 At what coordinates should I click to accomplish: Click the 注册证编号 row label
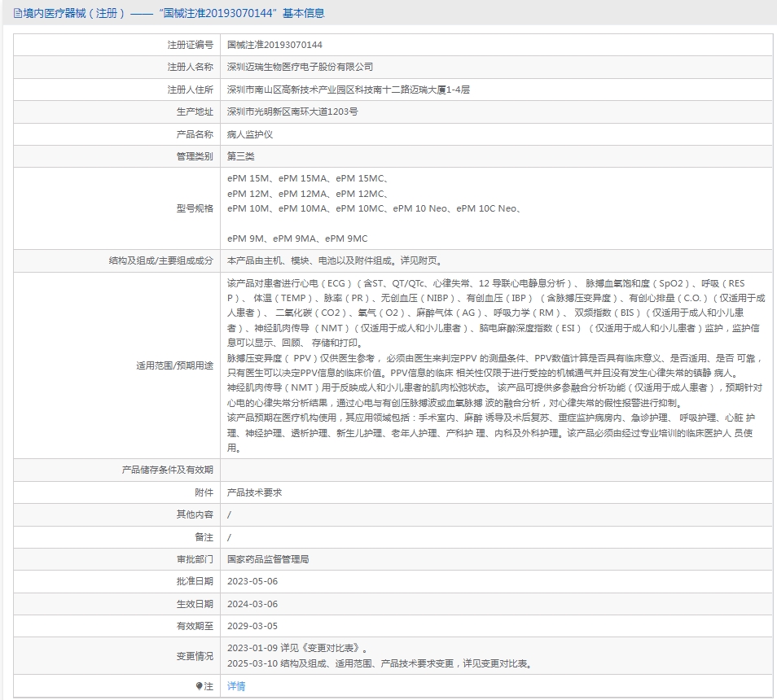[x=191, y=45]
